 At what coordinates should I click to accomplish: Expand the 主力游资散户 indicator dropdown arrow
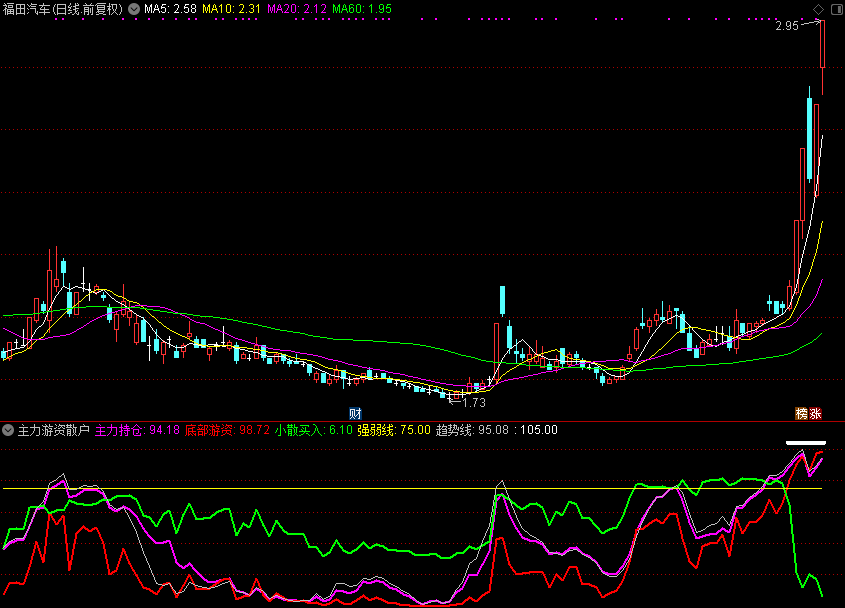click(8, 430)
